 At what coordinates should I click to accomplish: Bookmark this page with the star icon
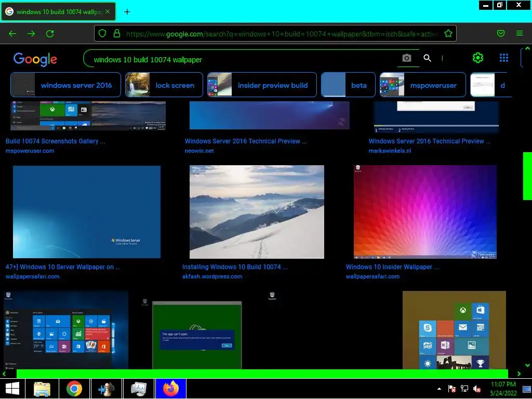448,33
